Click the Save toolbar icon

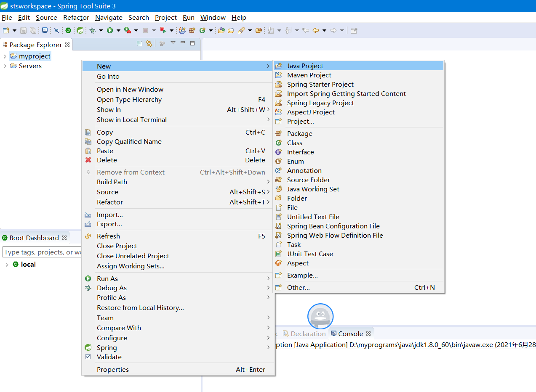[x=23, y=30]
